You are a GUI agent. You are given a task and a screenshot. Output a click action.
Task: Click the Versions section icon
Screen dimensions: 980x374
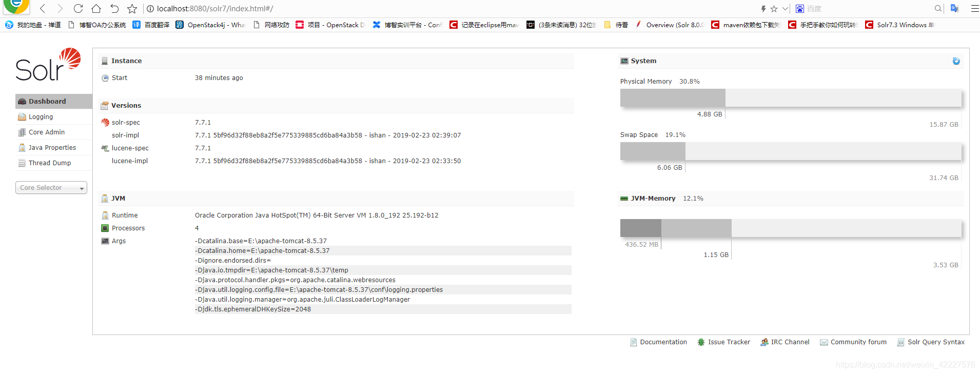(x=105, y=106)
